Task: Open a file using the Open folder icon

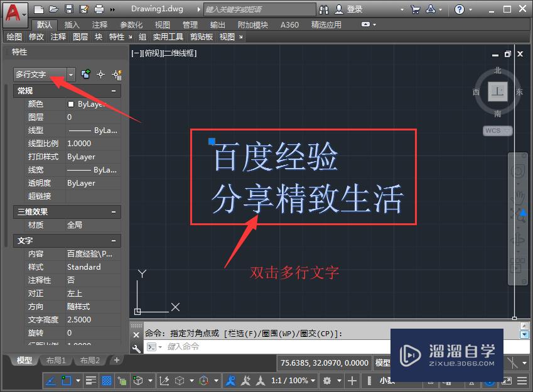Action: (x=54, y=9)
